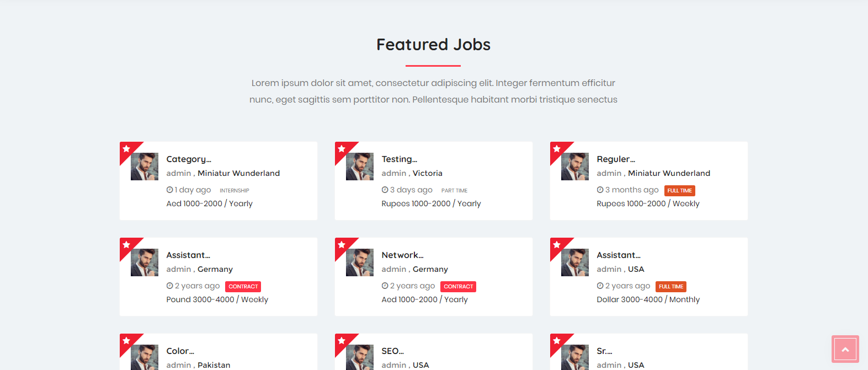The width and height of the screenshot is (868, 370).
Task: Click the scroll-to-top arrow button
Action: point(845,349)
